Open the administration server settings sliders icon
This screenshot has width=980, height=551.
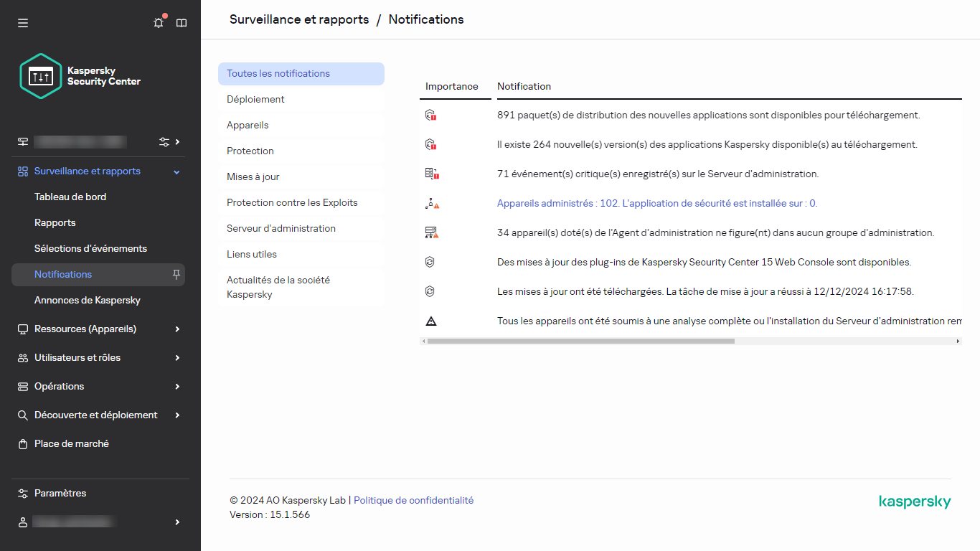[x=163, y=141]
